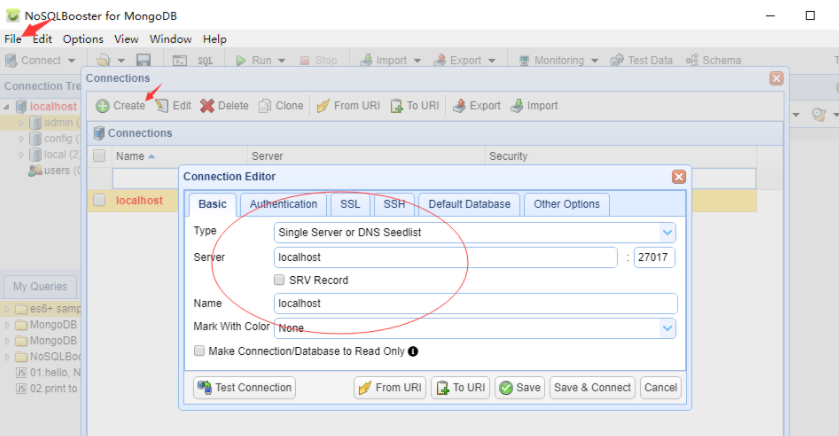Open Monitoring in the toolbar
The height and width of the screenshot is (436, 839).
click(x=552, y=60)
